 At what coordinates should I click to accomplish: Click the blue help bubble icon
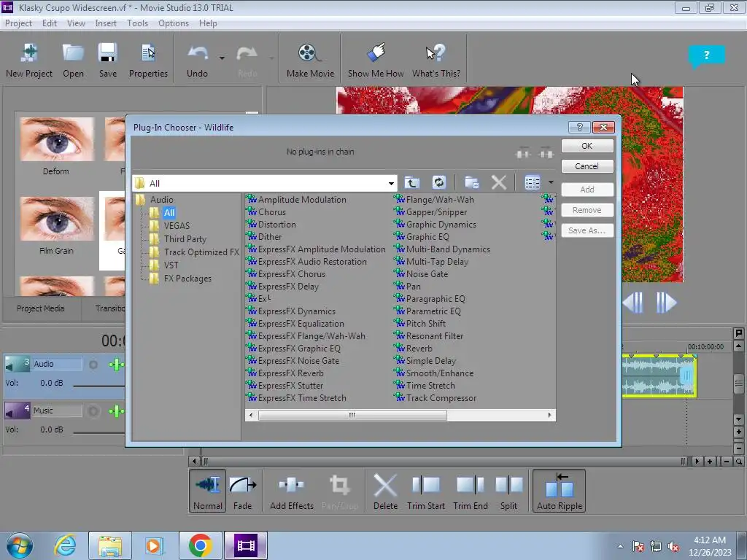(x=706, y=55)
